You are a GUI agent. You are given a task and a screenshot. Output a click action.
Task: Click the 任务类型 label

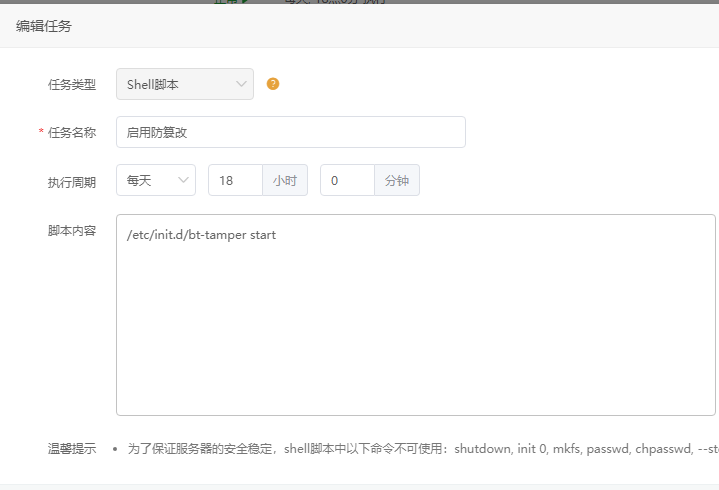72,84
